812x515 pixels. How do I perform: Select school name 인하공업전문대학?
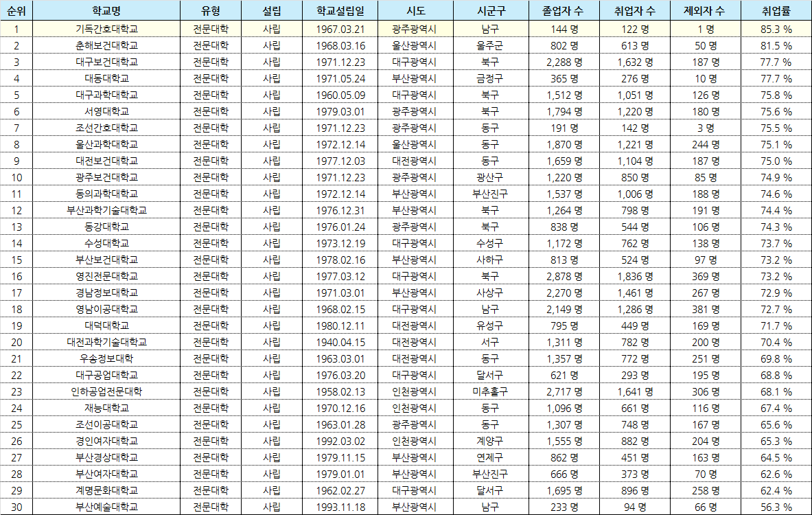point(106,391)
